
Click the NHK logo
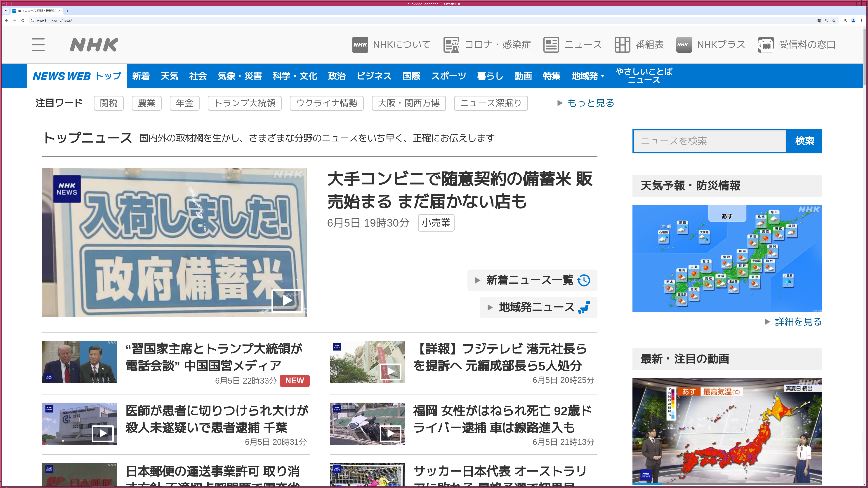[94, 45]
